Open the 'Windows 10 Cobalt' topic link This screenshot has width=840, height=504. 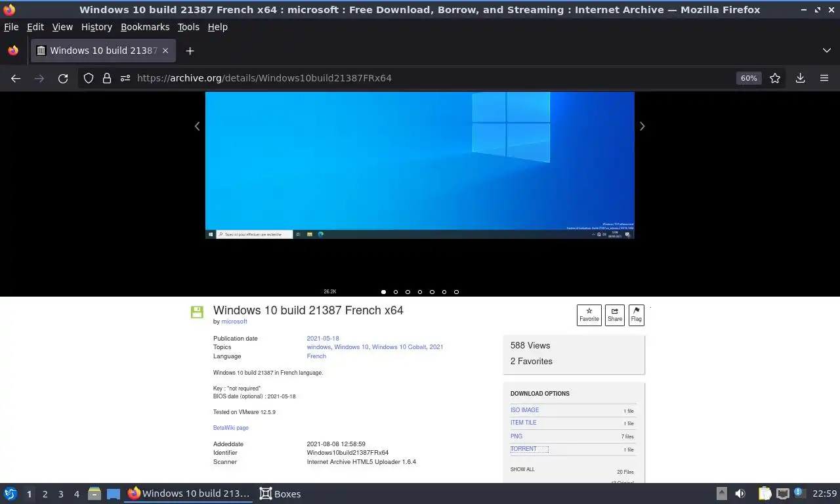[399, 347]
